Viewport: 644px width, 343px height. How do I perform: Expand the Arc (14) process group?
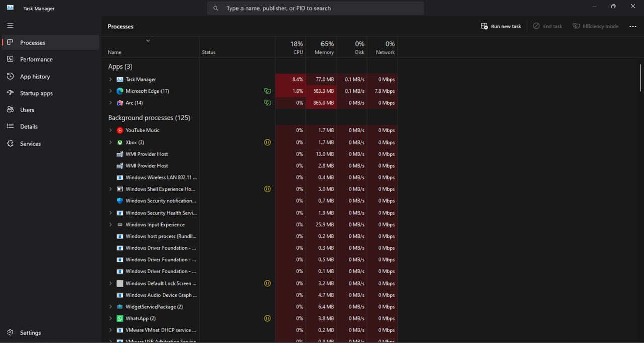pyautogui.click(x=111, y=103)
